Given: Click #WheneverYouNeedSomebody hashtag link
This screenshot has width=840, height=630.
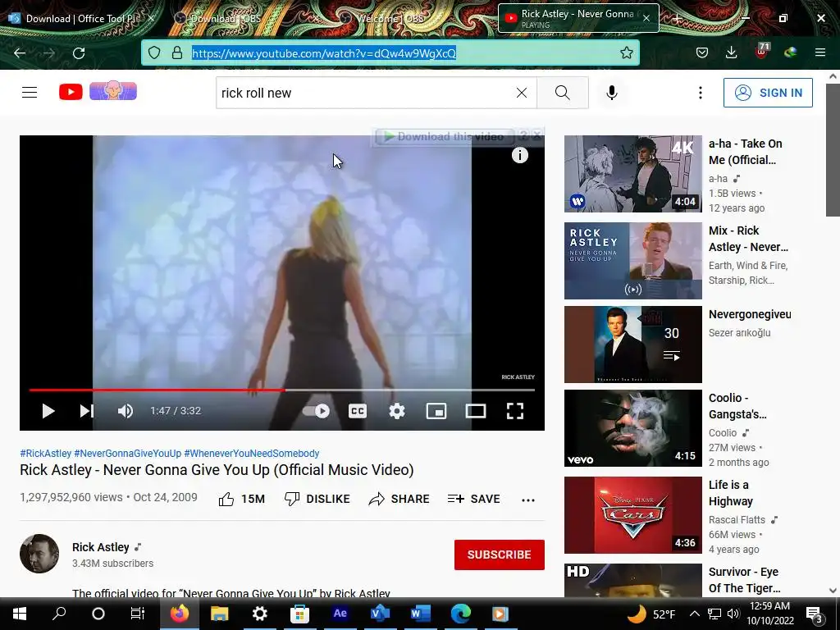Looking at the screenshot, I should (252, 453).
